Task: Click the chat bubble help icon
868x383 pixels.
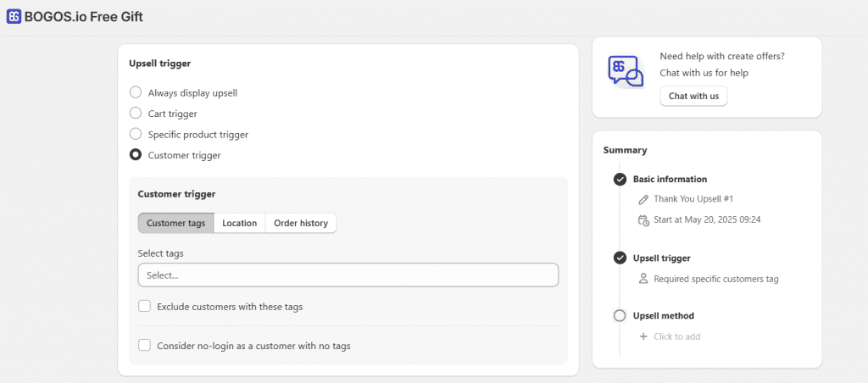Action: (x=626, y=71)
